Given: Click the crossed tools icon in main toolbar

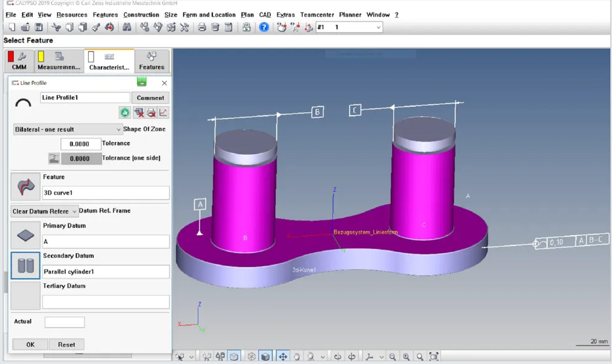Looking at the screenshot, I should point(184,27).
